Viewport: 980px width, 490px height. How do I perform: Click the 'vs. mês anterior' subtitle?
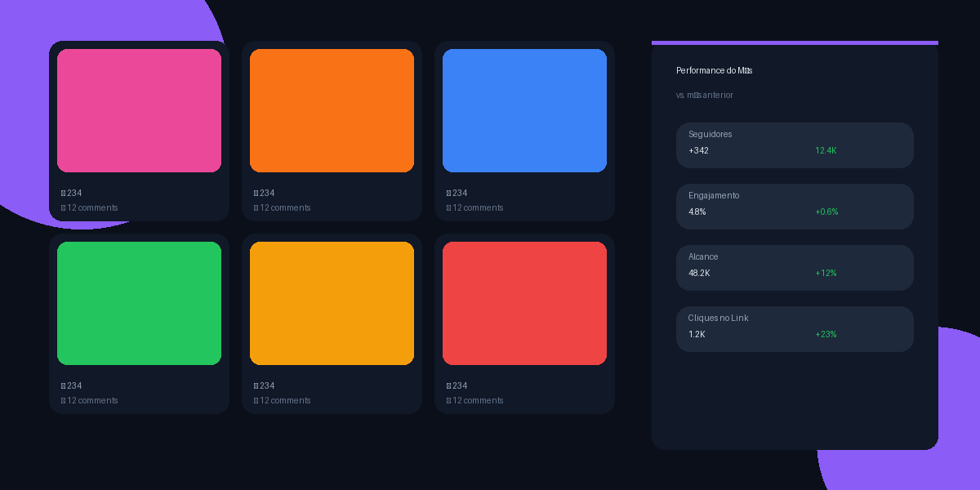[705, 95]
